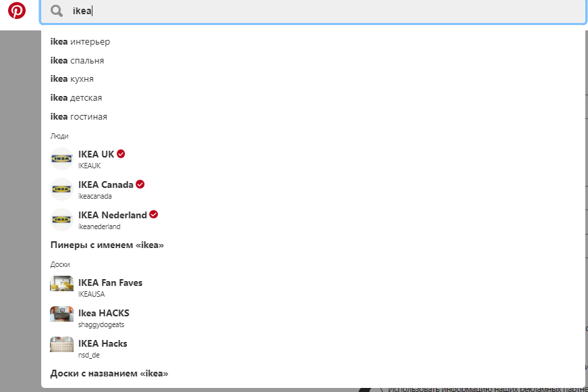
Task: Click inside the search field containing "ikea"
Action: pos(324,11)
